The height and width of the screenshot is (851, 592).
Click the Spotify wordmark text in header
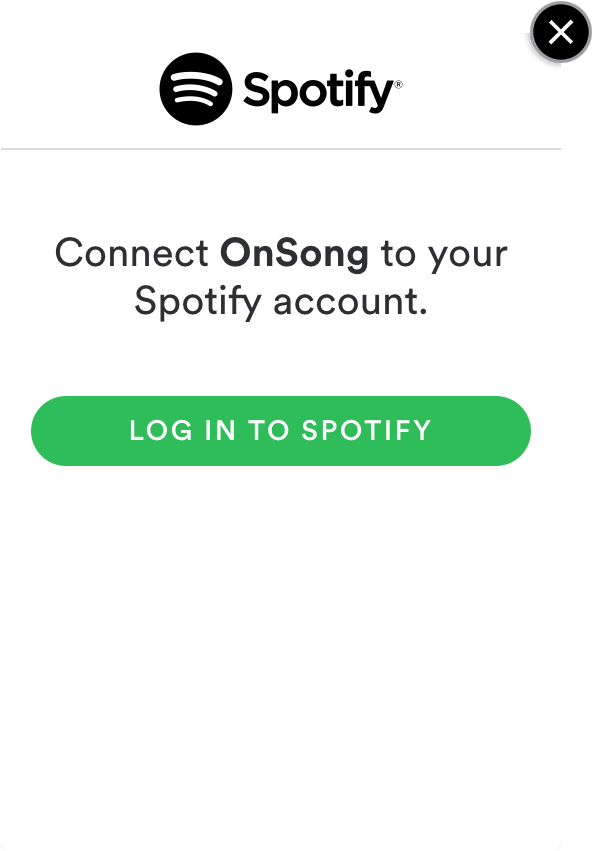tap(319, 91)
